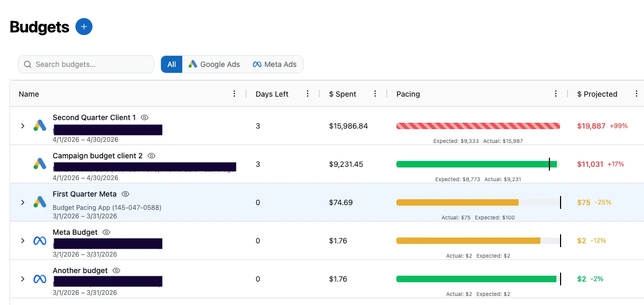The width and height of the screenshot is (644, 305).
Task: Toggle visibility eye for First Quarter Meta
Action: click(x=125, y=194)
